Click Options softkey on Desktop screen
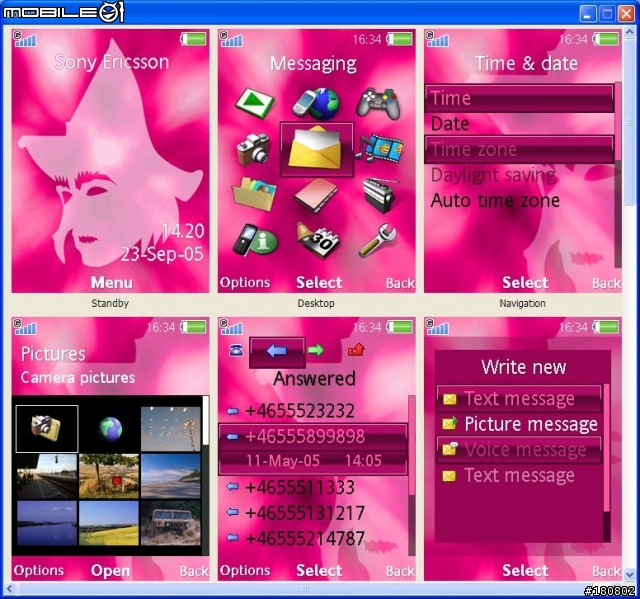Screen dimensions: 640x599 tap(244, 282)
